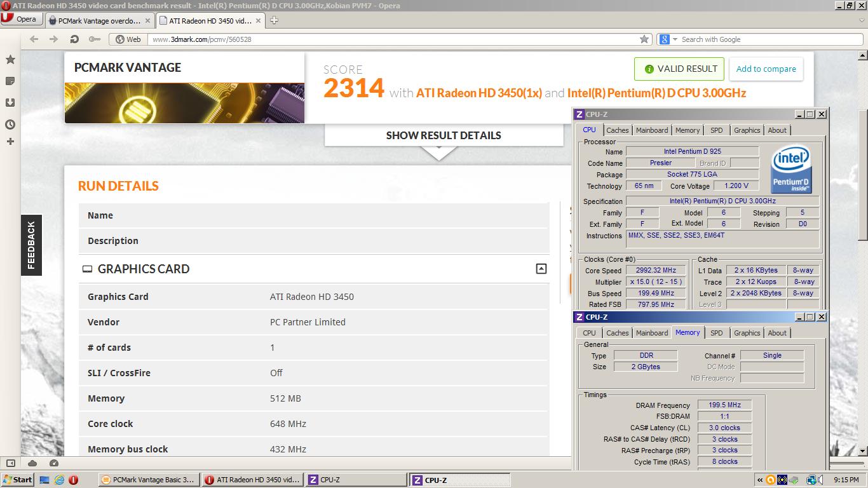Select Caches tab in lower CPU-Z window
The width and height of the screenshot is (868, 488).
point(617,333)
